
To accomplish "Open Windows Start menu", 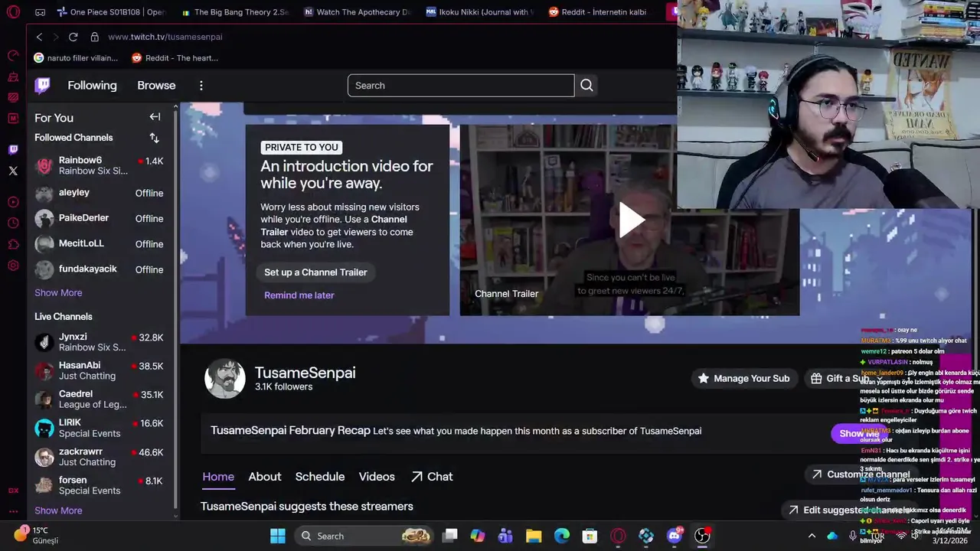I will pos(278,536).
